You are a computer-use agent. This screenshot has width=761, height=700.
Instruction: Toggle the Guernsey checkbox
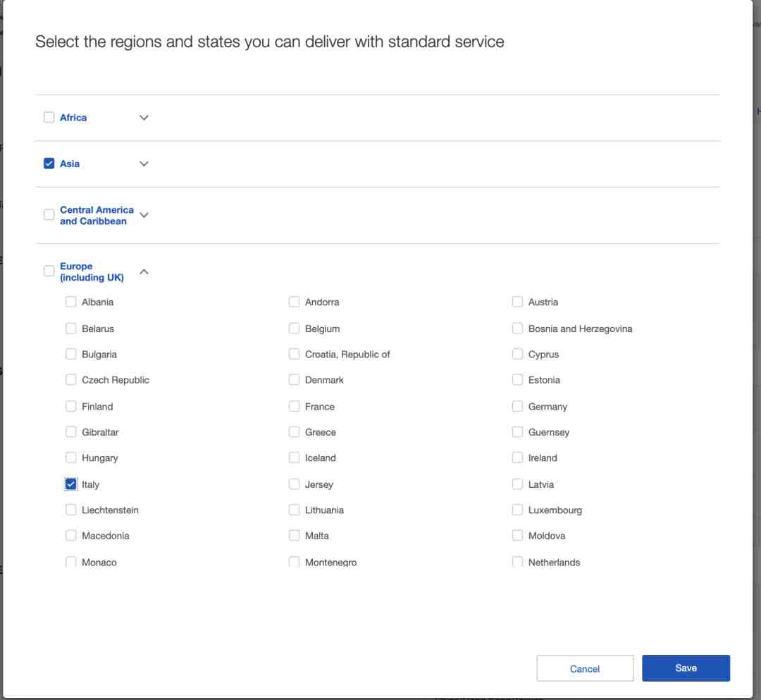click(x=517, y=432)
